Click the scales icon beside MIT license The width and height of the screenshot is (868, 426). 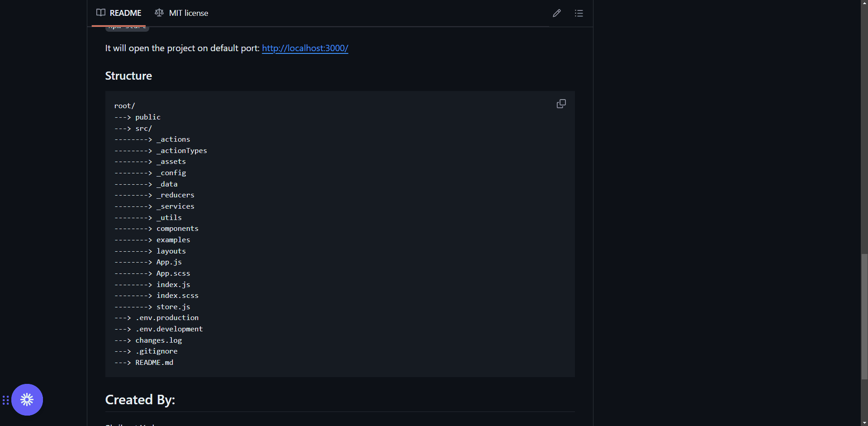(x=159, y=13)
